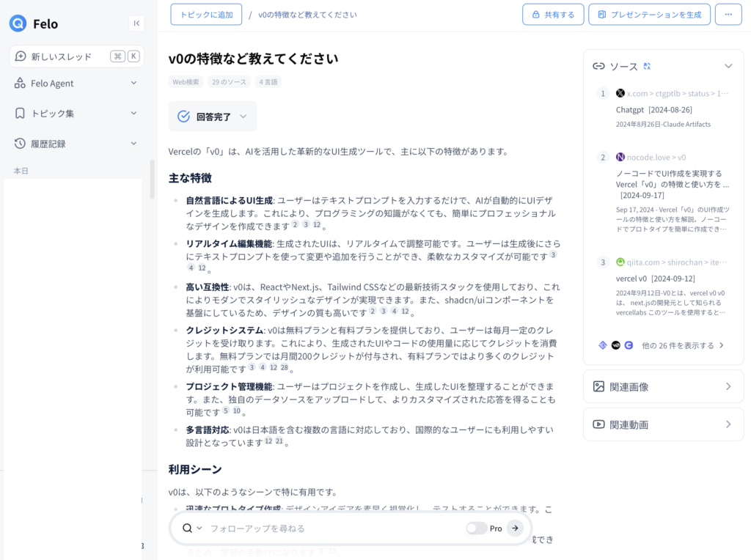
Task: Submit follow-up with the arrow send button
Action: pos(516,528)
